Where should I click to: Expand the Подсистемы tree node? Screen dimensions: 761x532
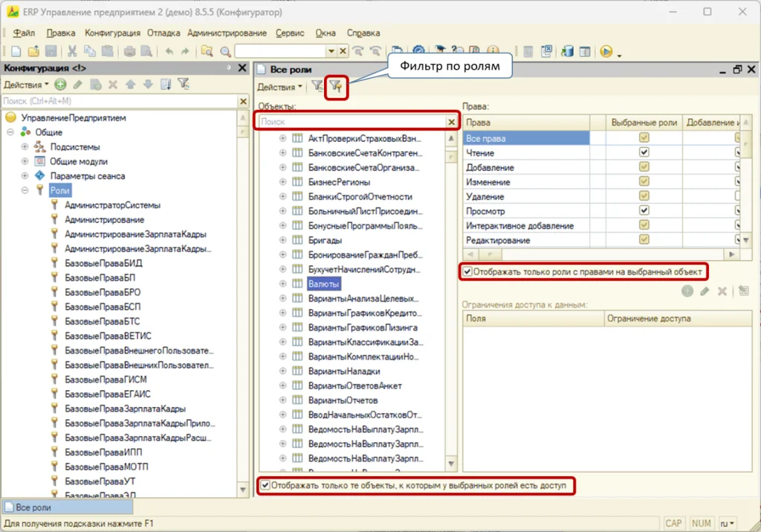pos(25,146)
